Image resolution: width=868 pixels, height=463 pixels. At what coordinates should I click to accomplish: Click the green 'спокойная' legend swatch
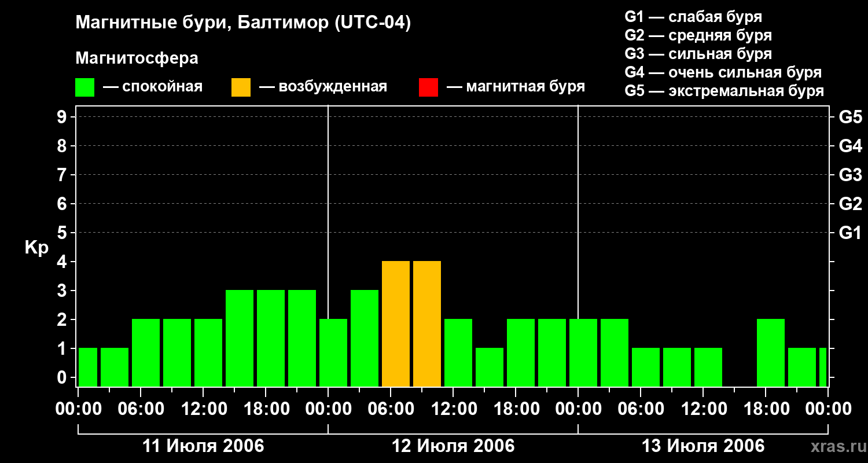pyautogui.click(x=85, y=87)
